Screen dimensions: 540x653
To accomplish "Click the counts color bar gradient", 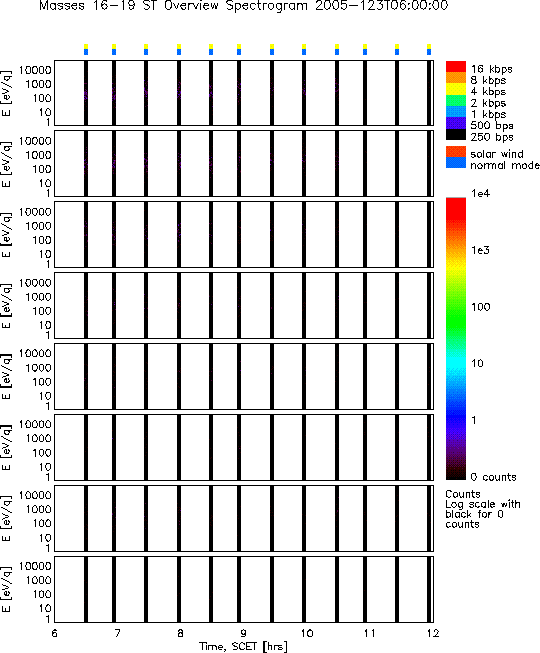I will coord(455,339).
